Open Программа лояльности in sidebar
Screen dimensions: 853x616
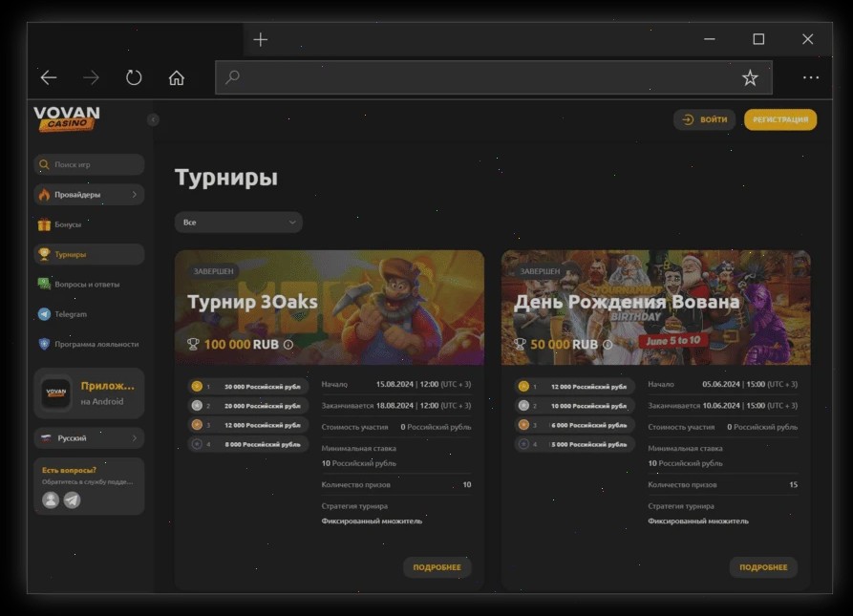point(89,344)
